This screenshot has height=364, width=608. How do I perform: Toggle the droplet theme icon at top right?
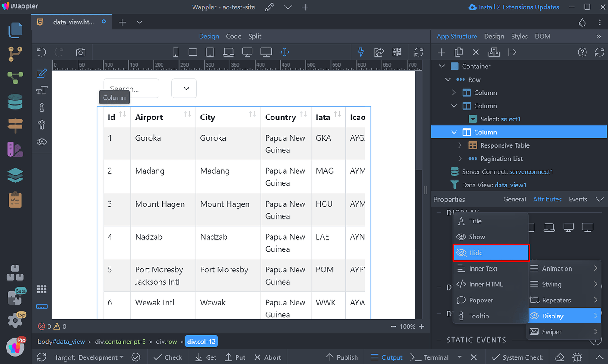[x=582, y=22]
